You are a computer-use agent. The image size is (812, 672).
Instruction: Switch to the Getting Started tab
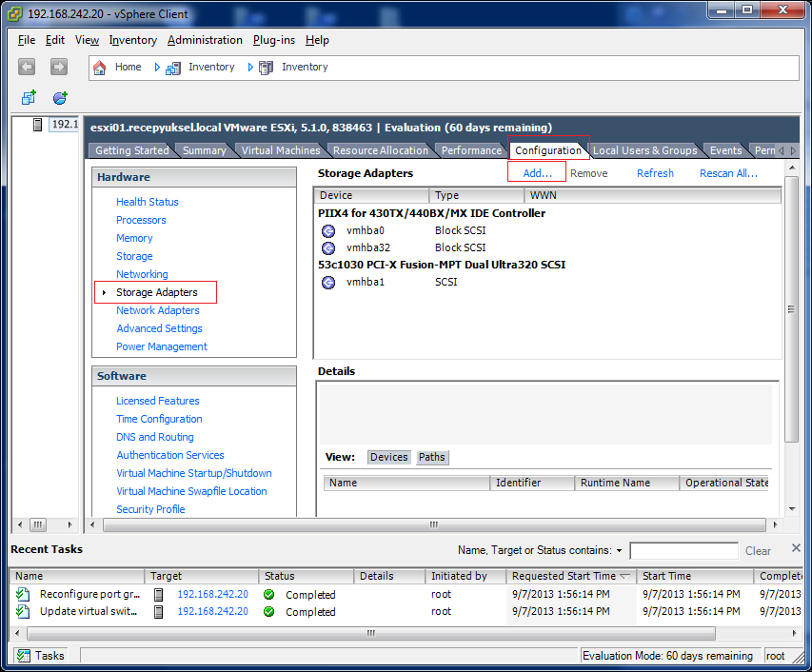coord(132,150)
